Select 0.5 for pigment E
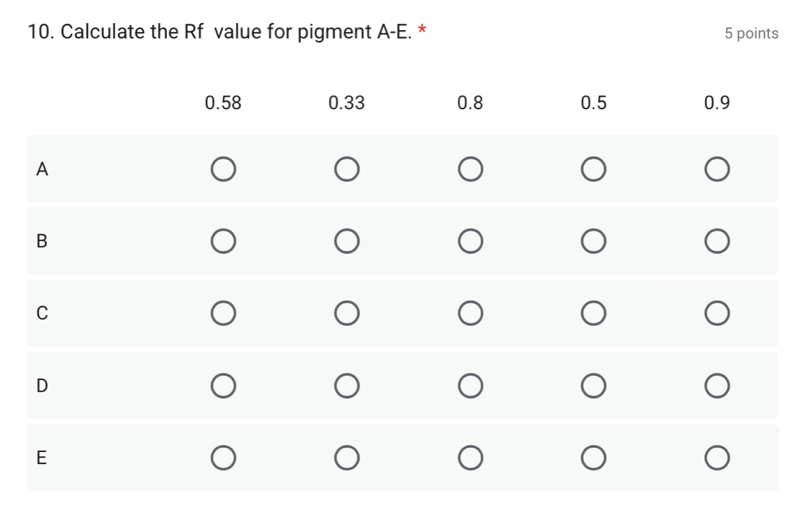 593,458
